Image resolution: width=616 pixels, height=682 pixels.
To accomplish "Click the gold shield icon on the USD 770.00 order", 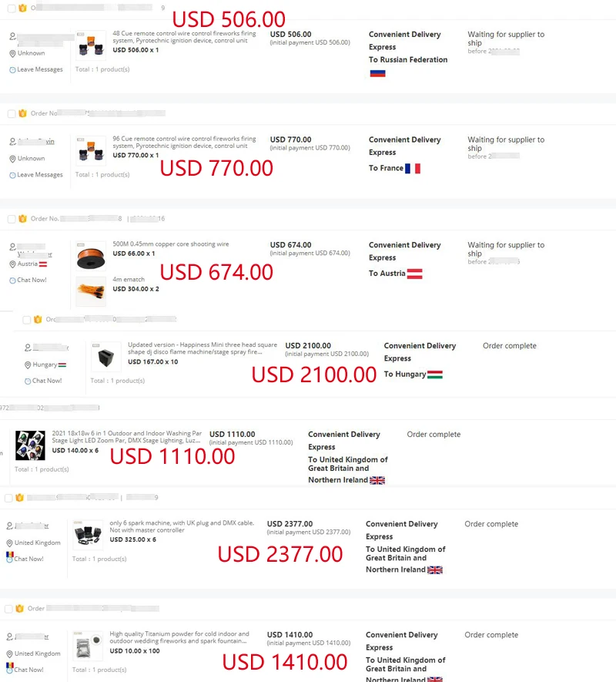I will tap(22, 113).
